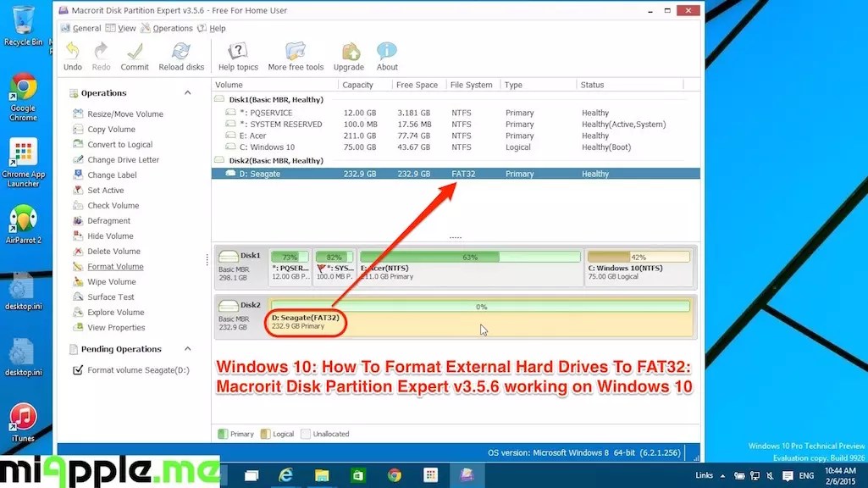868x488 pixels.
Task: Launch Google Chrome from the taskbar
Action: click(x=393, y=475)
